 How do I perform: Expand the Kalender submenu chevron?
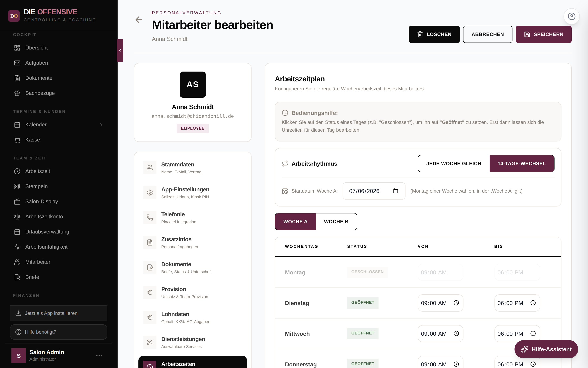pos(101,125)
